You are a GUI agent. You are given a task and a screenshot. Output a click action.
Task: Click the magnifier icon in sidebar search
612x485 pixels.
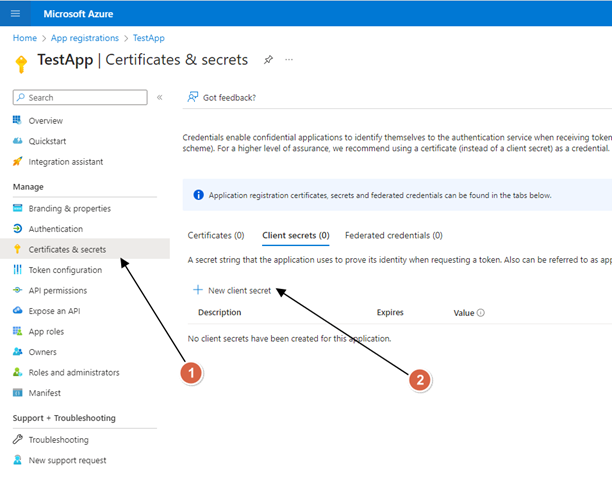click(x=21, y=97)
